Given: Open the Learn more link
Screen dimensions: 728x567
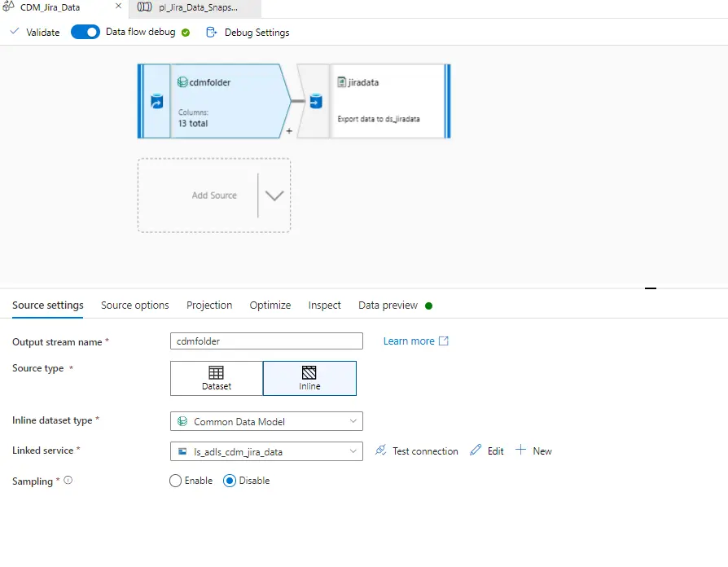Looking at the screenshot, I should click(x=410, y=341).
